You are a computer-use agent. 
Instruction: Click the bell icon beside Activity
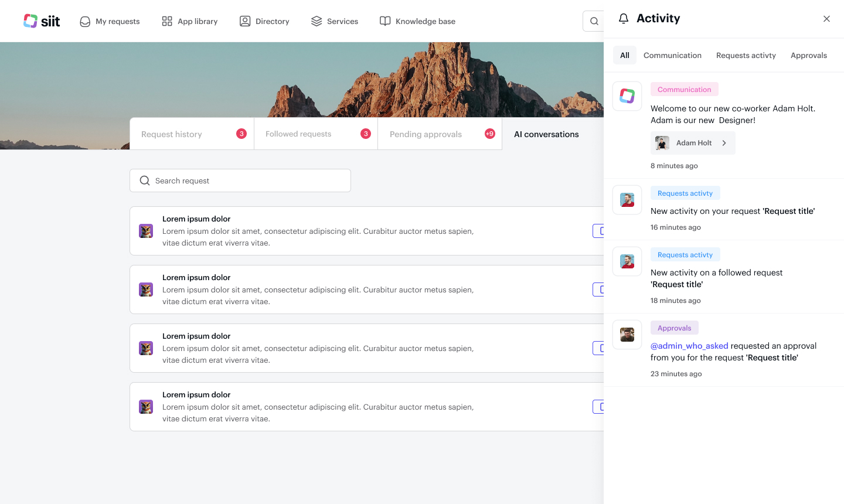tap(624, 19)
